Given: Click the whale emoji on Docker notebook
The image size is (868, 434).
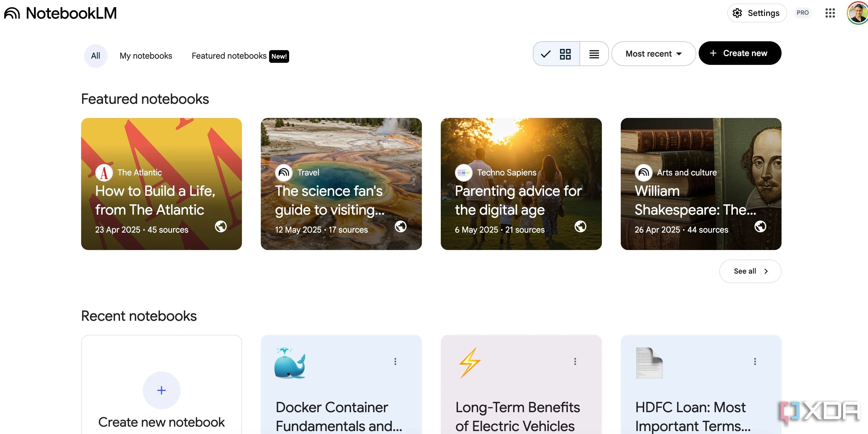Looking at the screenshot, I should [x=290, y=363].
